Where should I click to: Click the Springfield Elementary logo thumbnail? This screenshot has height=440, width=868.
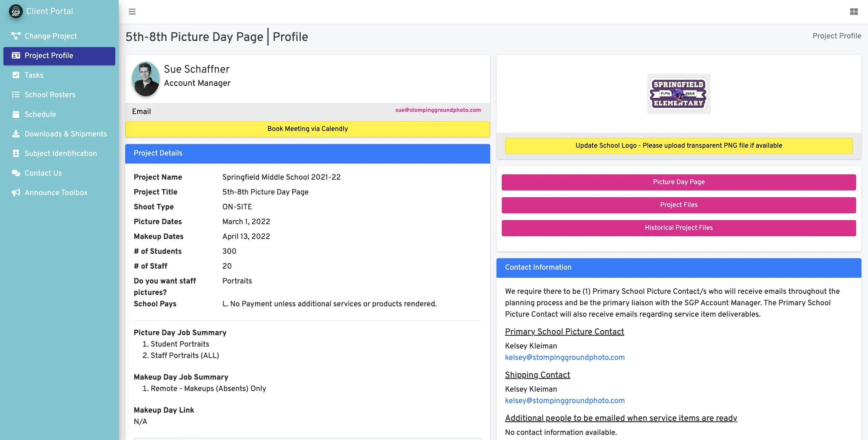678,94
